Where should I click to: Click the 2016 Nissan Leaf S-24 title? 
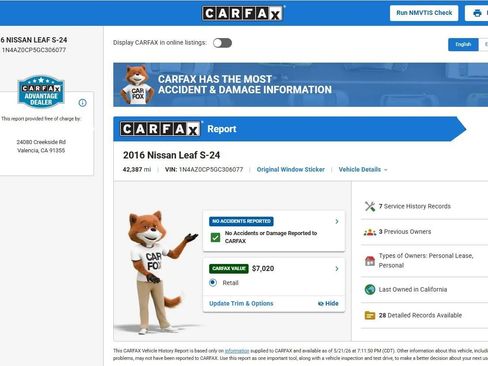tap(171, 155)
